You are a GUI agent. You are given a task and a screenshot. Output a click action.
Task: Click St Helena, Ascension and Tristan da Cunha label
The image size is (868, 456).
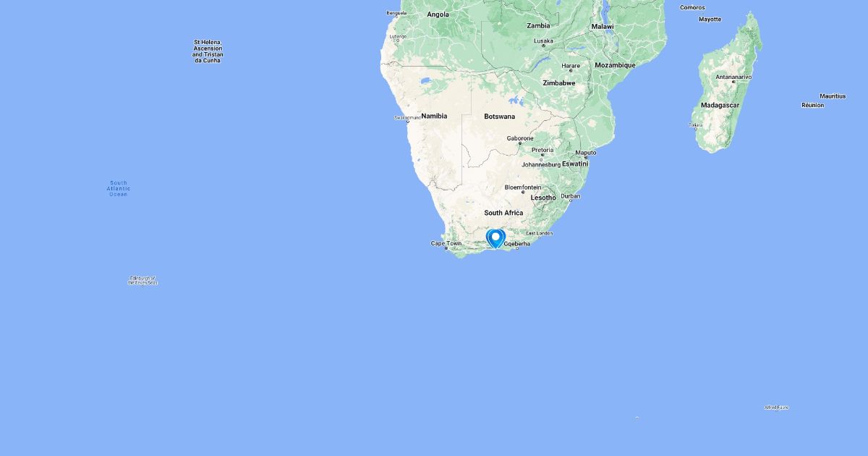coord(208,51)
